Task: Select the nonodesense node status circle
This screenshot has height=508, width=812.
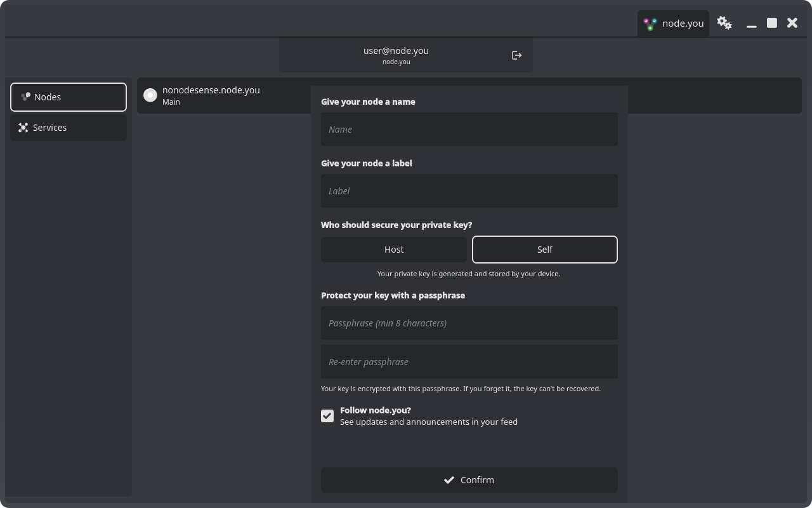Action: point(150,95)
